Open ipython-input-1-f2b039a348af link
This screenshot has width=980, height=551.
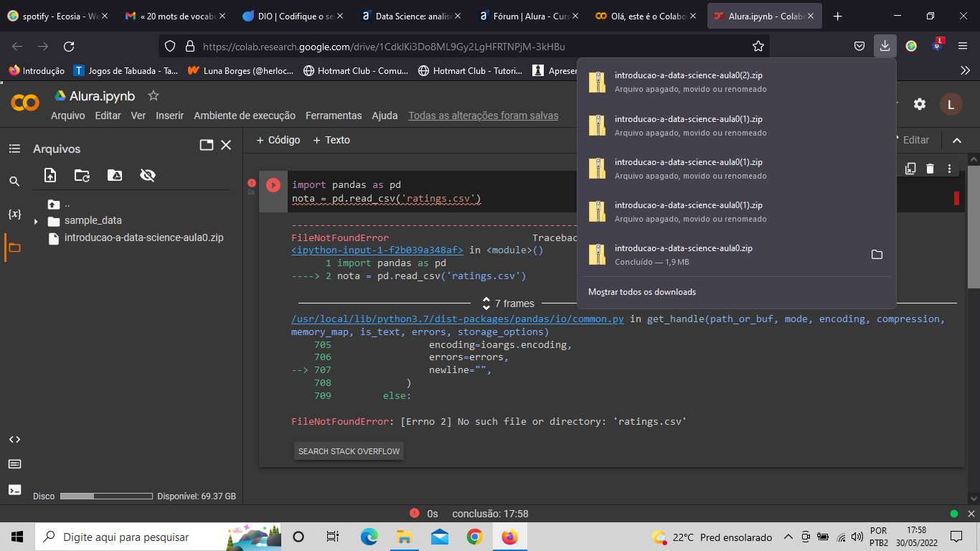coord(377,250)
